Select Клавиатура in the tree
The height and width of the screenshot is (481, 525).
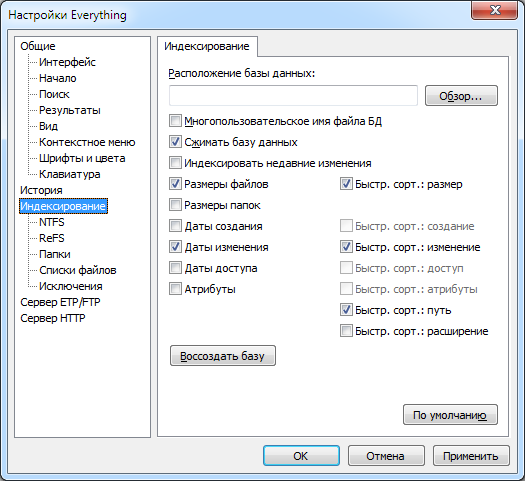point(70,174)
